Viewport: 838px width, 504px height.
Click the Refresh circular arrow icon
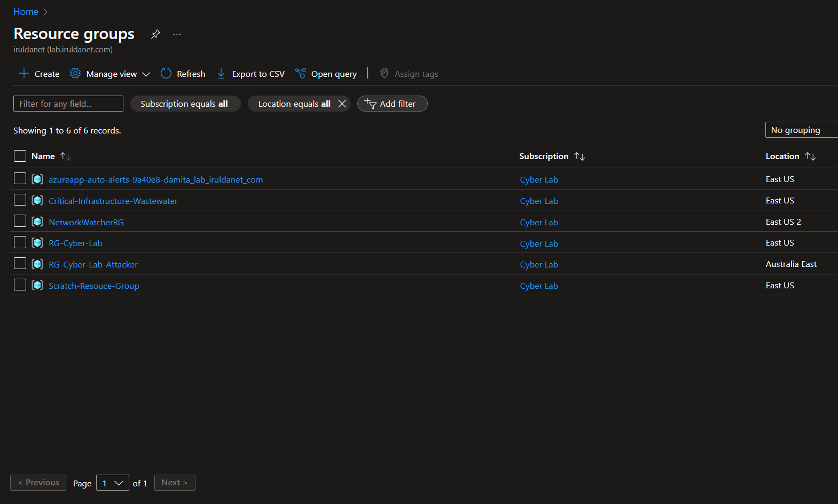166,74
